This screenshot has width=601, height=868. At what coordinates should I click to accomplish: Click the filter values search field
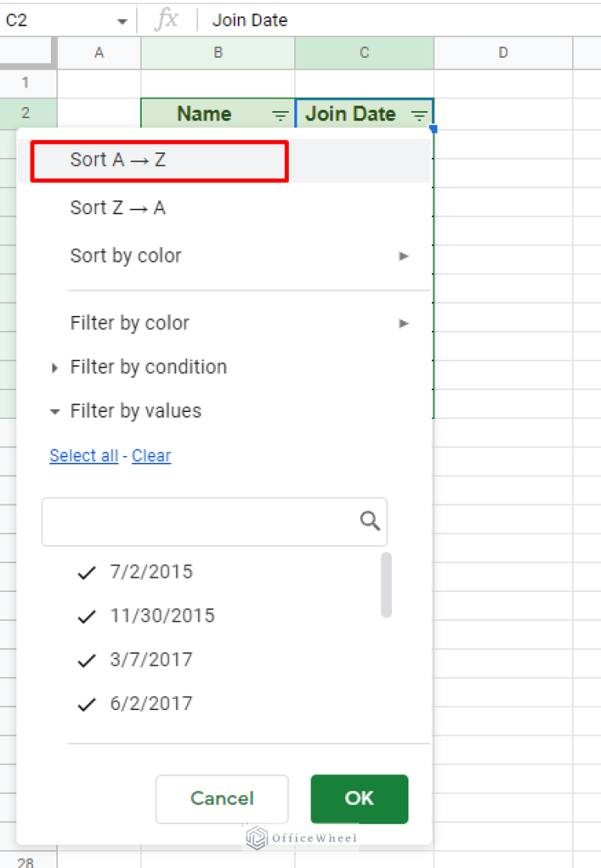pyautogui.click(x=200, y=522)
